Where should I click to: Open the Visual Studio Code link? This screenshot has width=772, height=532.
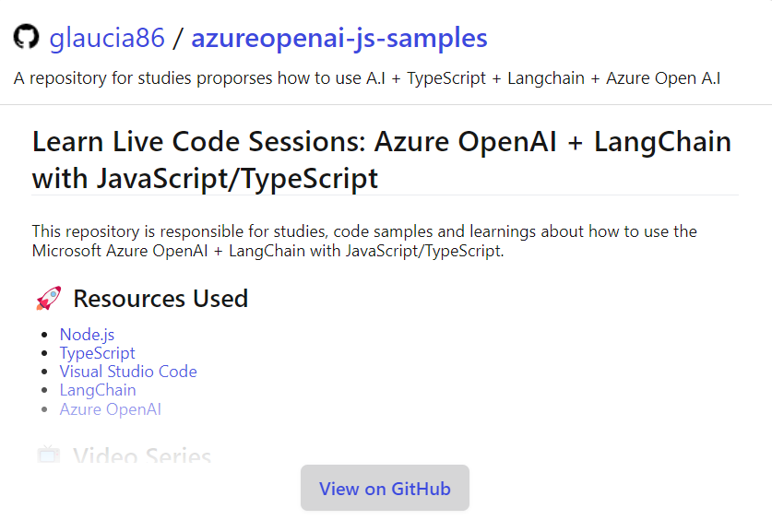128,372
